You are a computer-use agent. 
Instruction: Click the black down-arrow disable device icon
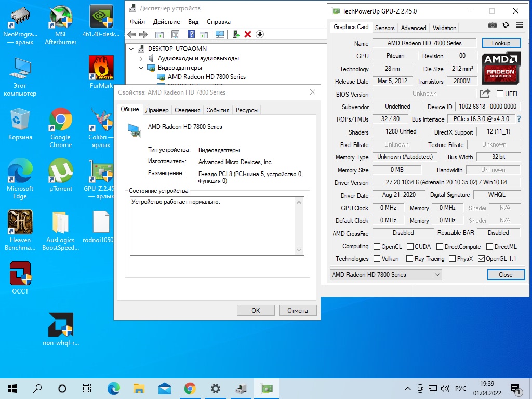260,34
